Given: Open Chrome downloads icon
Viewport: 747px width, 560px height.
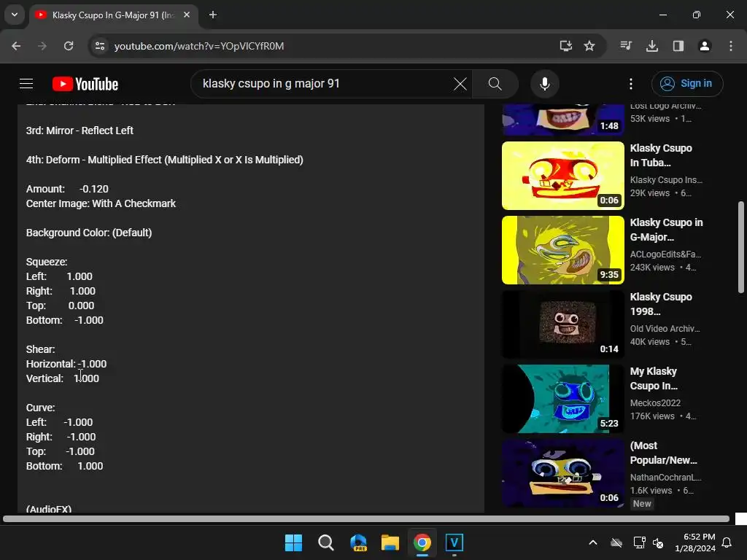Looking at the screenshot, I should click(x=652, y=46).
